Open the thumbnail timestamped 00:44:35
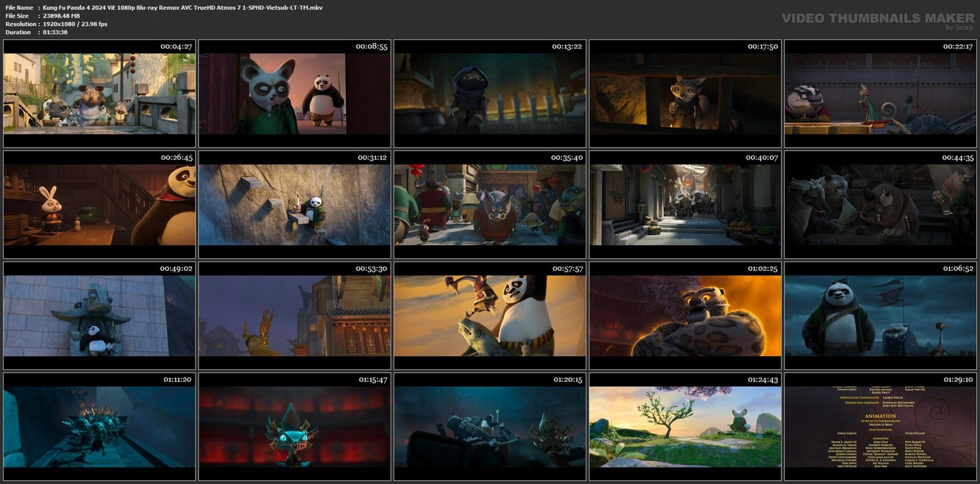 click(880, 204)
